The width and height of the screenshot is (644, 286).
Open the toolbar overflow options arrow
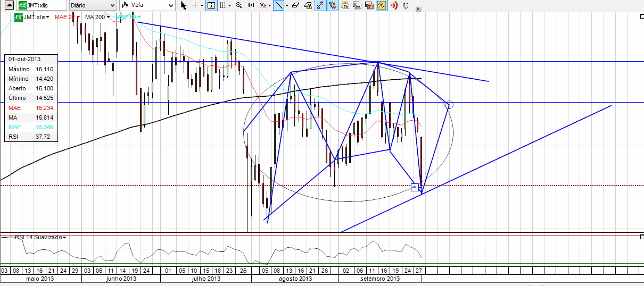[418, 9]
